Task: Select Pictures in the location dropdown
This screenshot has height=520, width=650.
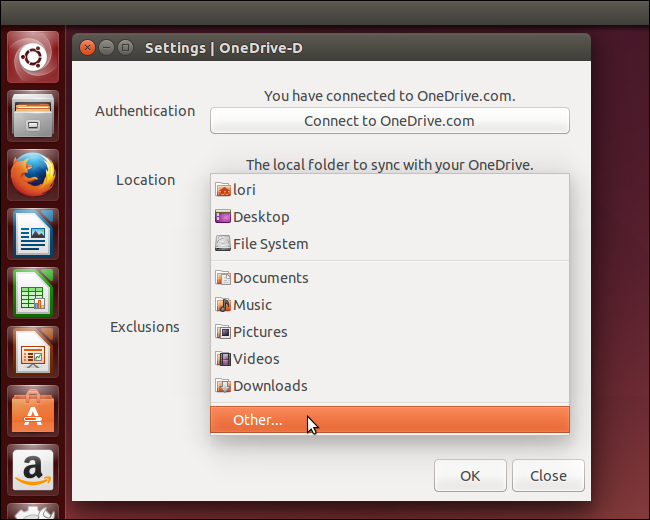Action: pos(390,332)
